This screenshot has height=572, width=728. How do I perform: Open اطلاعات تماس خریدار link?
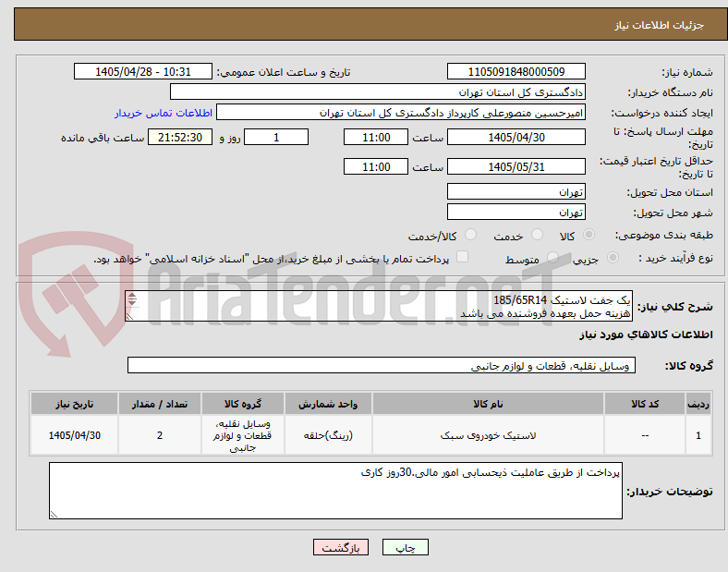point(164,113)
